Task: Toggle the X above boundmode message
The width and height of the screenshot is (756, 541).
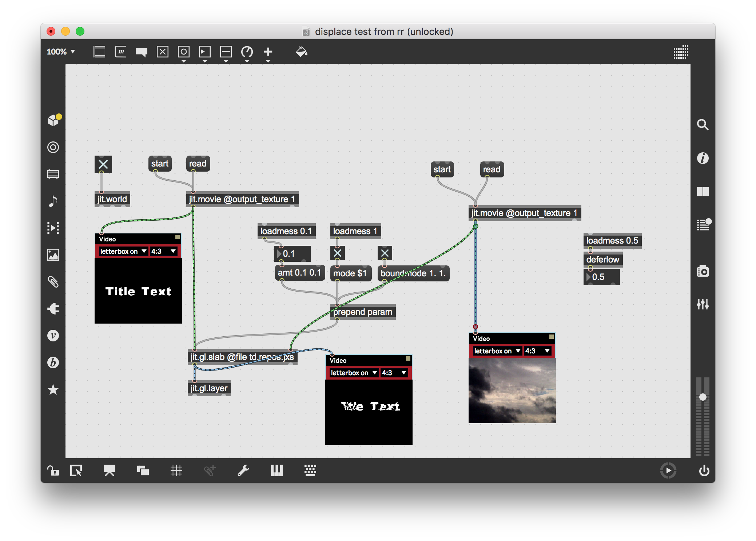Action: (385, 253)
